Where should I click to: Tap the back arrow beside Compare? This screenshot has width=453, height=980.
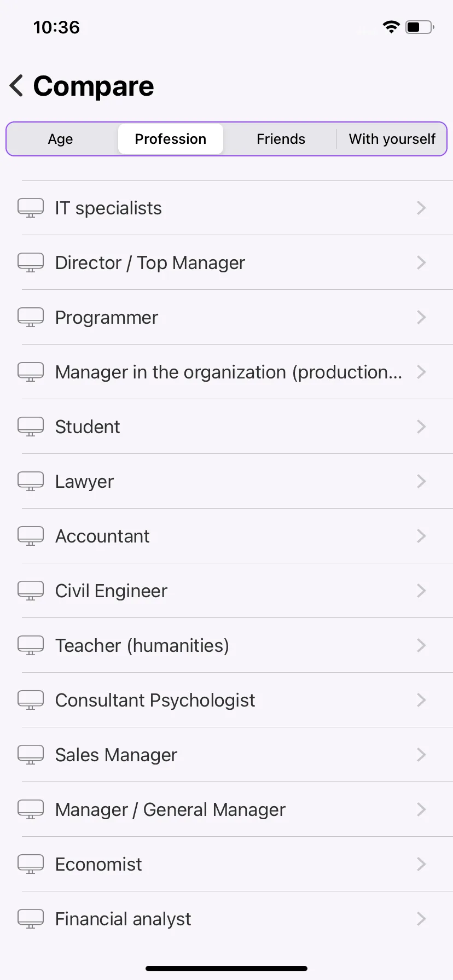[x=16, y=86]
